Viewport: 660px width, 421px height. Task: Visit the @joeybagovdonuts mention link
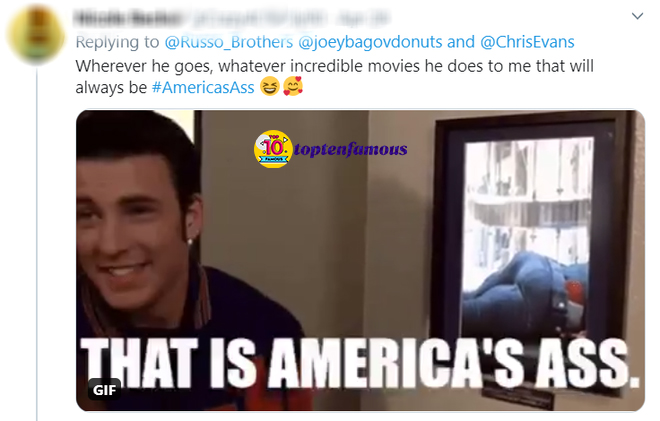(370, 42)
